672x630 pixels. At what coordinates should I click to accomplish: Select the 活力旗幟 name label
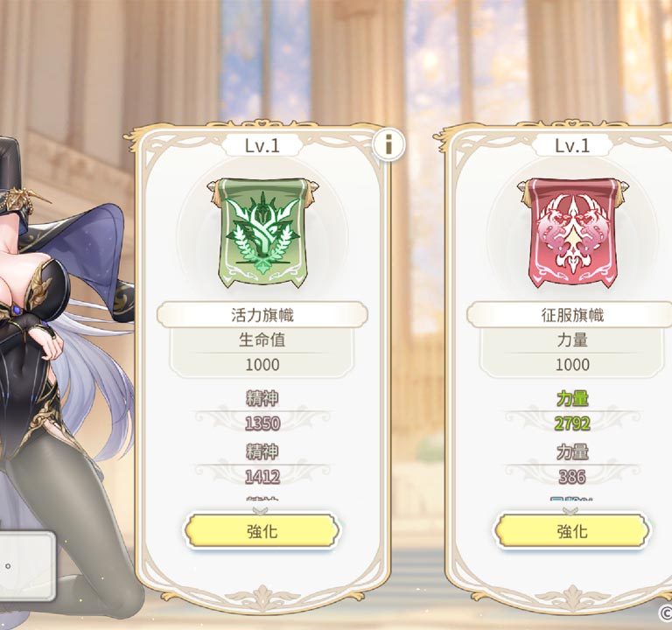[x=262, y=315]
